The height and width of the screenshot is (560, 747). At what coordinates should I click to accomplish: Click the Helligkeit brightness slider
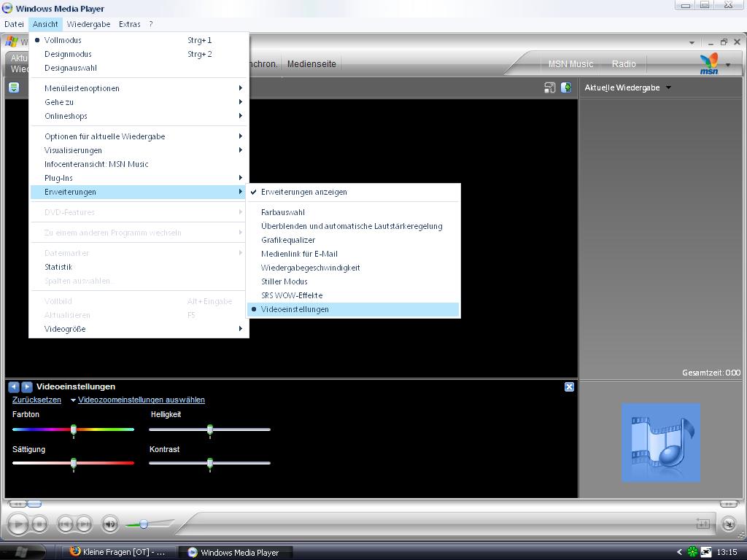pos(209,429)
